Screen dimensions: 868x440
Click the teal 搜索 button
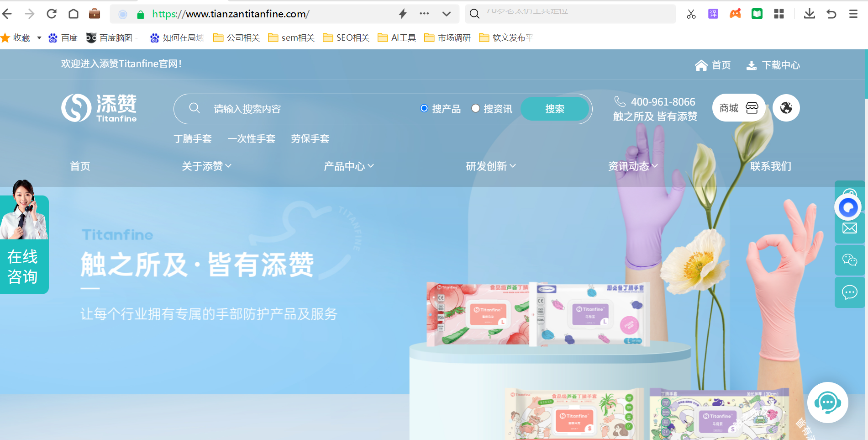[555, 109]
